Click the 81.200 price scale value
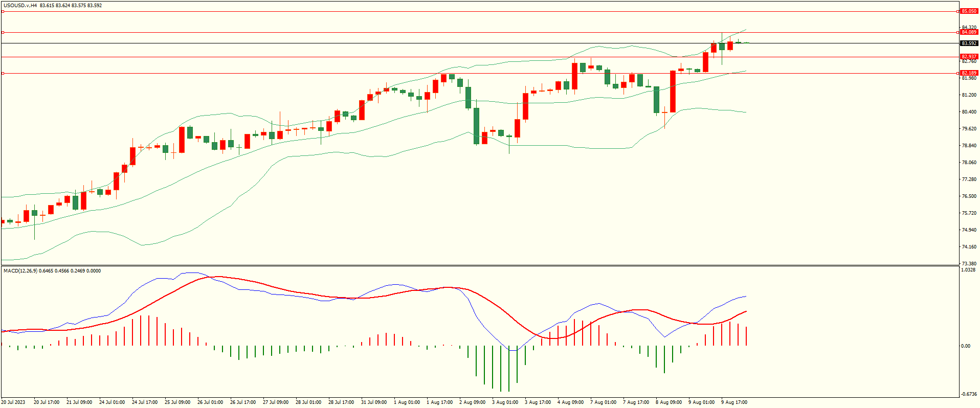This screenshot has height=408, width=980. point(969,95)
